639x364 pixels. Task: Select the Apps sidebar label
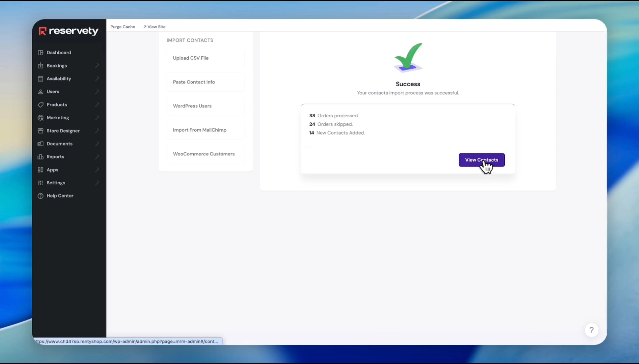[x=52, y=170]
